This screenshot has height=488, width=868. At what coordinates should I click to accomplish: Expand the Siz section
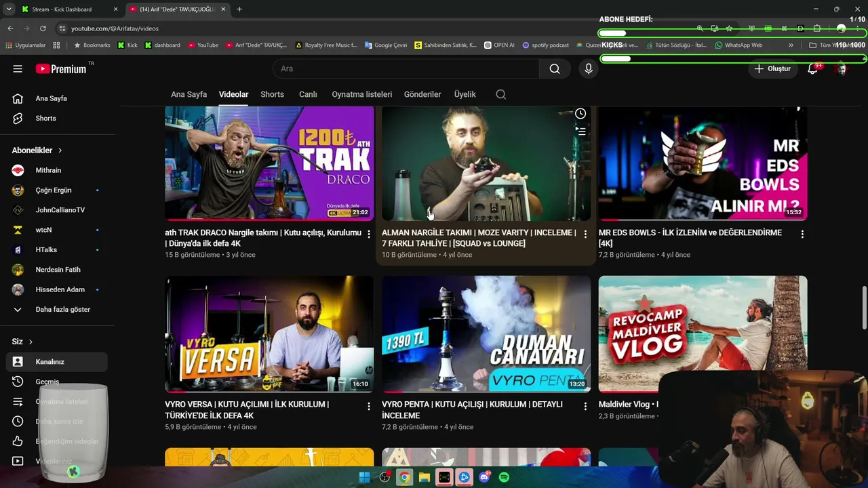[22, 342]
